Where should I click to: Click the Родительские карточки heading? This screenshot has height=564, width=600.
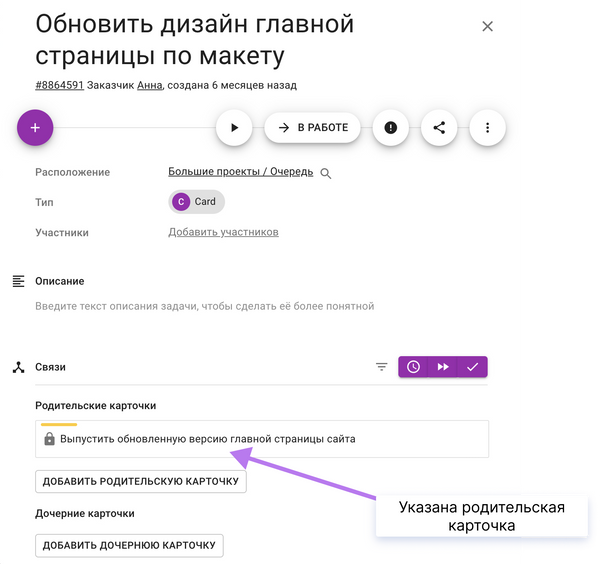click(x=96, y=406)
